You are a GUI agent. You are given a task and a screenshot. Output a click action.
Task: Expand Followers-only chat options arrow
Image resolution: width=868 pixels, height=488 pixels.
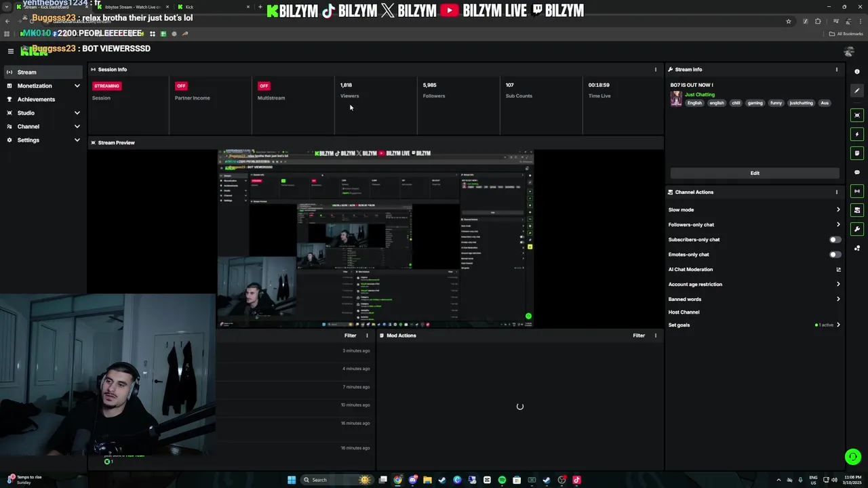tap(838, 224)
